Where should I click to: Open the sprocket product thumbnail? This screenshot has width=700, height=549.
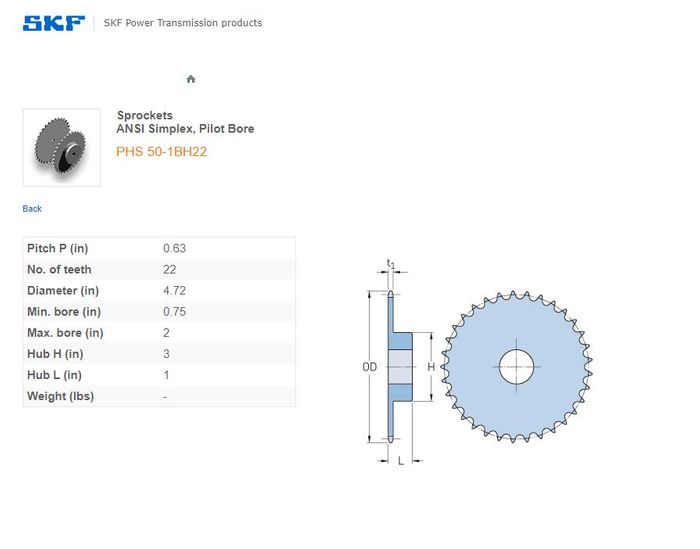pyautogui.click(x=61, y=147)
